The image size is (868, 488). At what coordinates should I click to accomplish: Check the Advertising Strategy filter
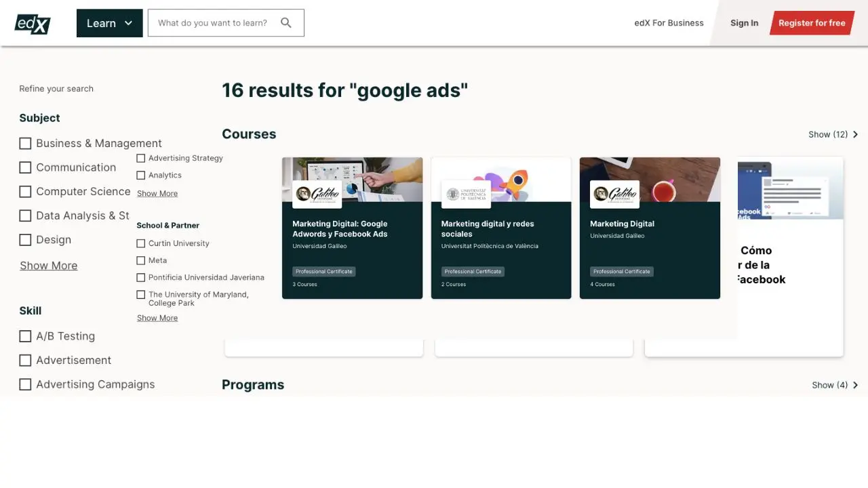coord(141,158)
